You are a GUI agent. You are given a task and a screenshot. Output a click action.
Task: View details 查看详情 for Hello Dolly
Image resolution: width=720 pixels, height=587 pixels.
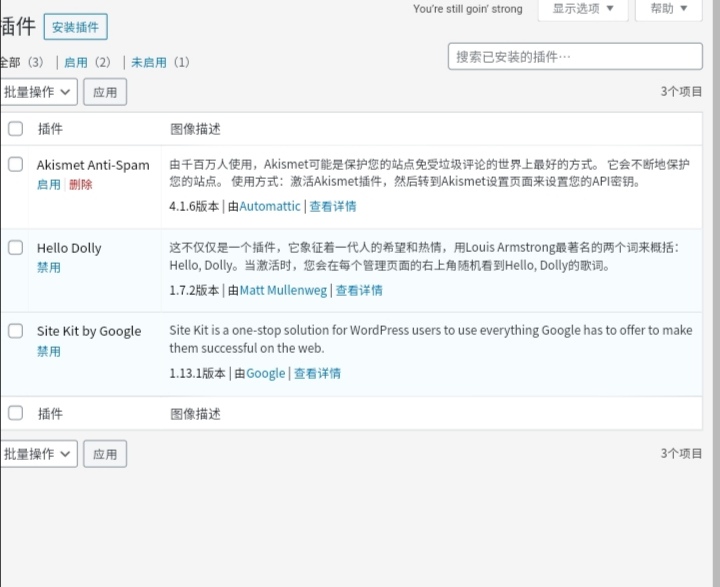coord(359,290)
